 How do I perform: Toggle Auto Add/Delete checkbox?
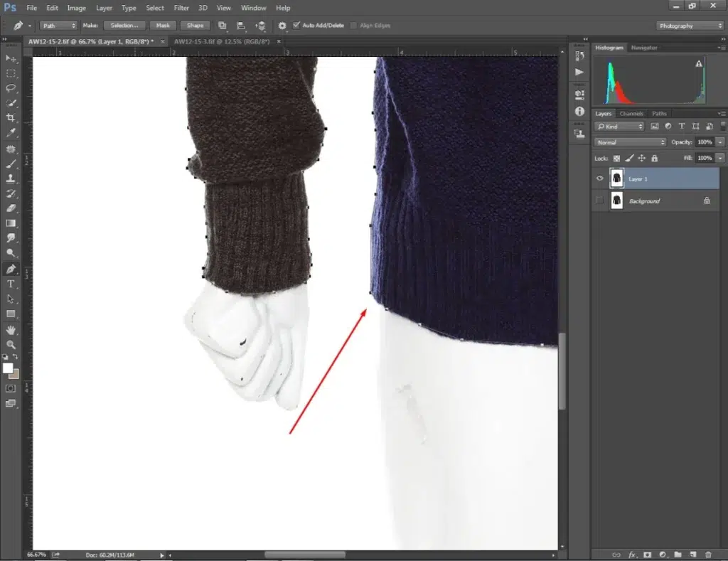[x=296, y=25]
